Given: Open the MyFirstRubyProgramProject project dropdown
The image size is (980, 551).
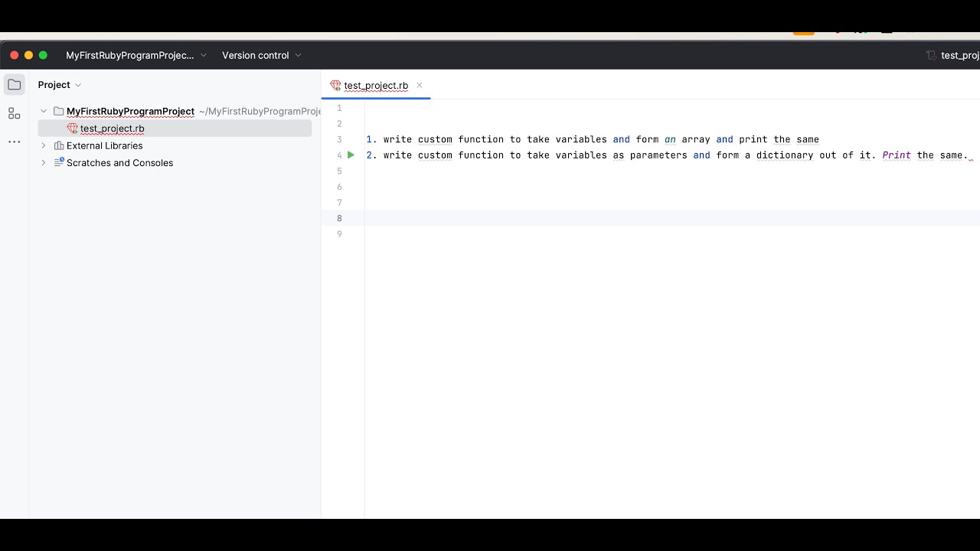Looking at the screenshot, I should pos(136,55).
